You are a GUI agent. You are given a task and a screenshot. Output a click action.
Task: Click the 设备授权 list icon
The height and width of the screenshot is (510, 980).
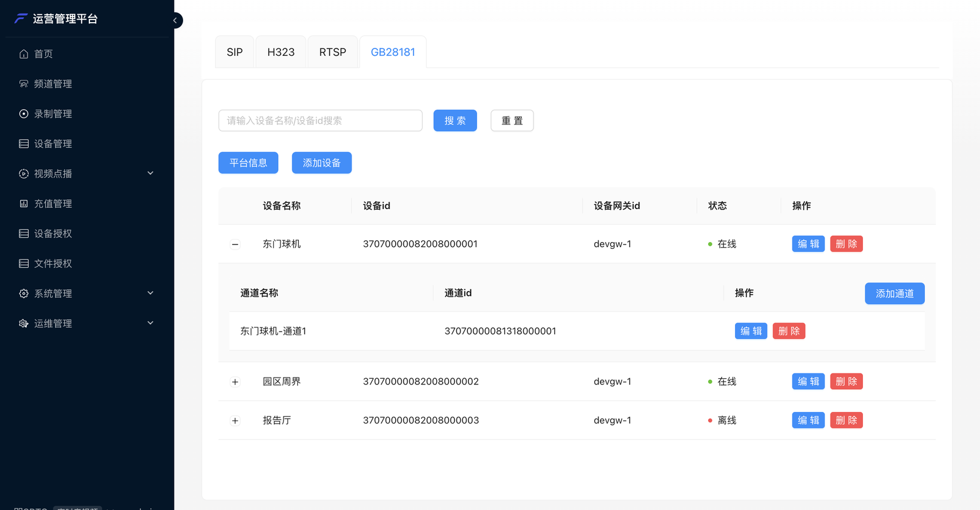tap(24, 234)
